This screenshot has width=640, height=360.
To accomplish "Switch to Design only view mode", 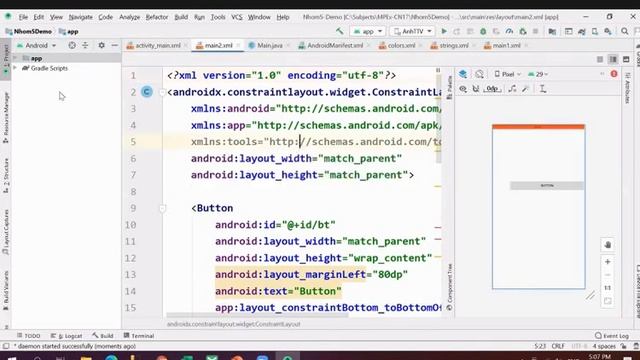I will point(626,60).
